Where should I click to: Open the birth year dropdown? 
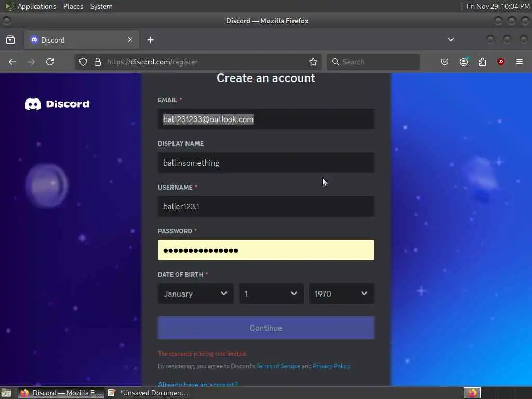pyautogui.click(x=342, y=294)
